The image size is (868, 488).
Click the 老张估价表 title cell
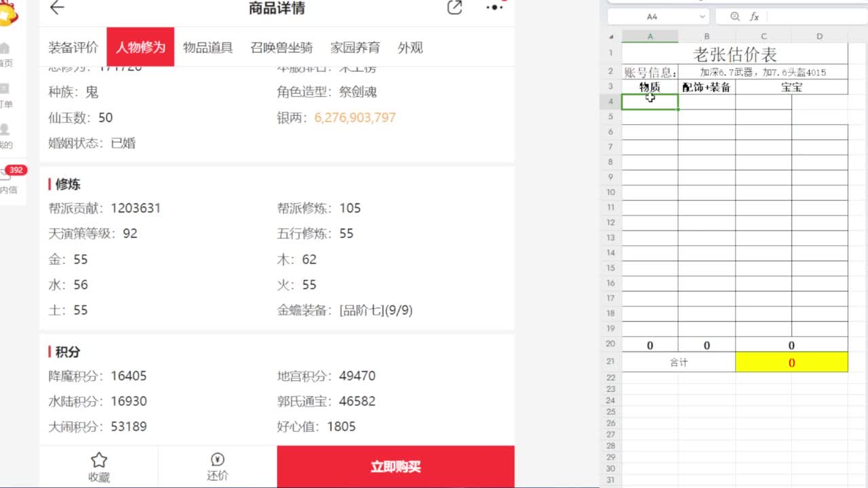[734, 54]
